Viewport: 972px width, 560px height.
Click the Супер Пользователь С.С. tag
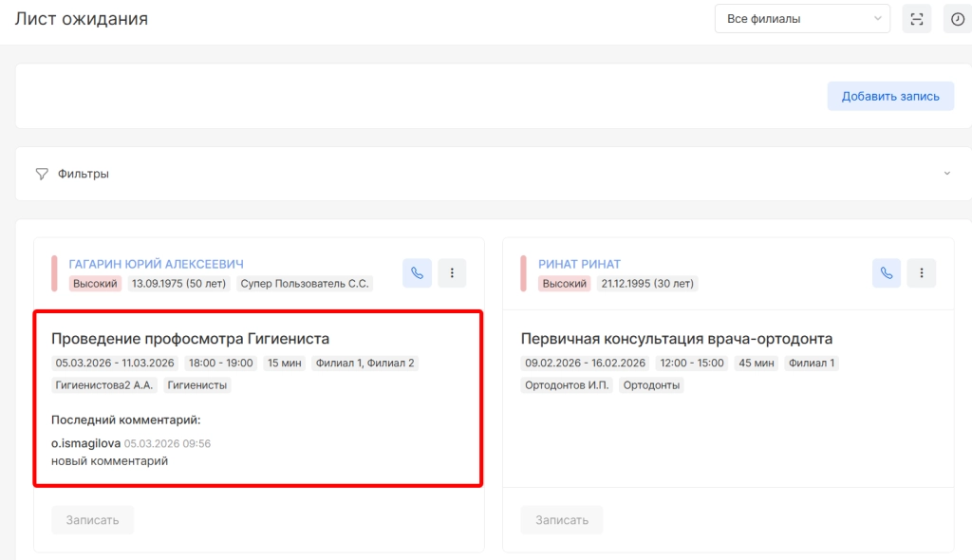304,284
